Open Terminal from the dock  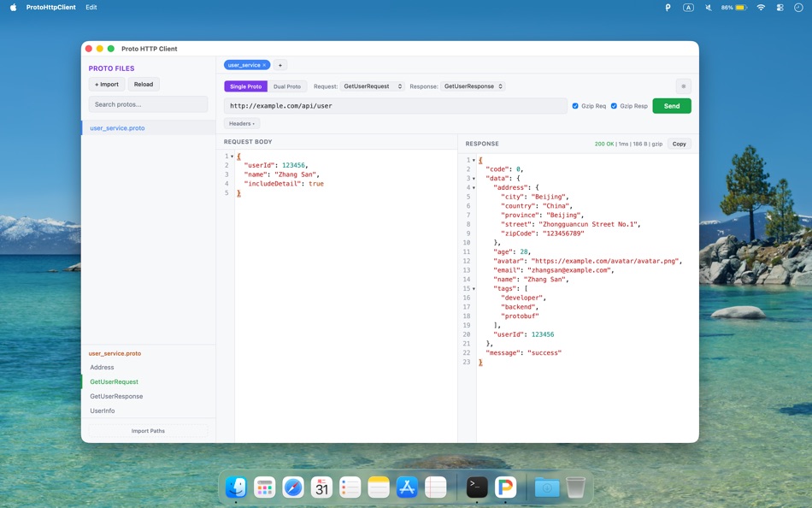click(x=477, y=487)
